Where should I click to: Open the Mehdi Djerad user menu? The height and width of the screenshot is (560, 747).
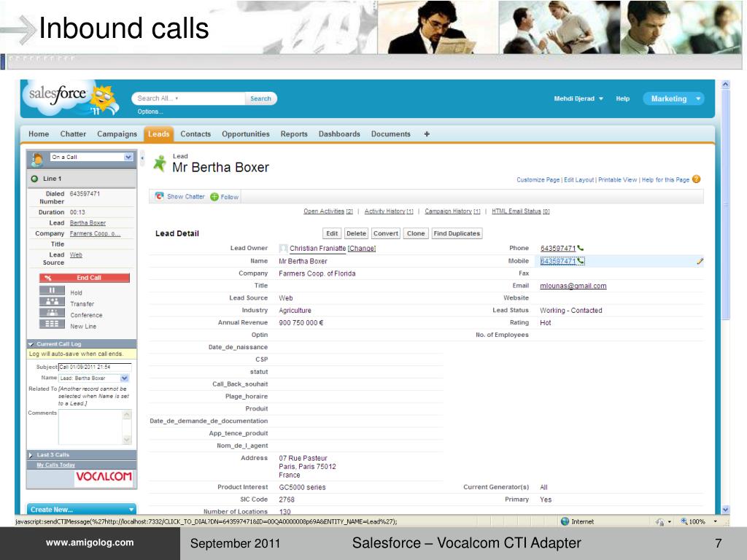point(578,98)
